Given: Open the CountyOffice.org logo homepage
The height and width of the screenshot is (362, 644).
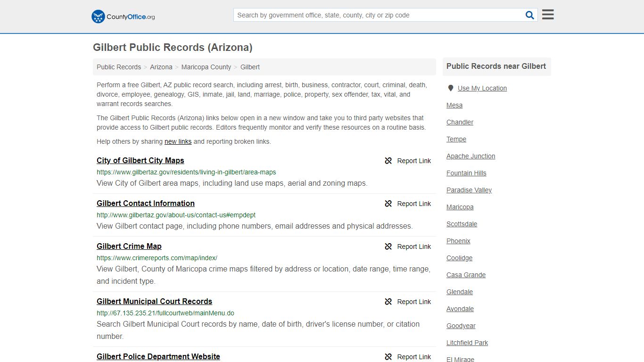Looking at the screenshot, I should 123,16.
